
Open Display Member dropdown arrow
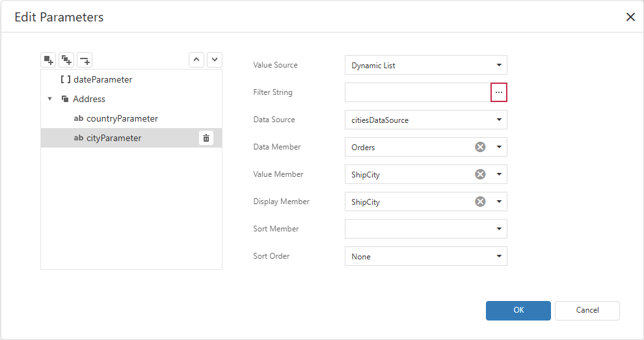coord(498,202)
